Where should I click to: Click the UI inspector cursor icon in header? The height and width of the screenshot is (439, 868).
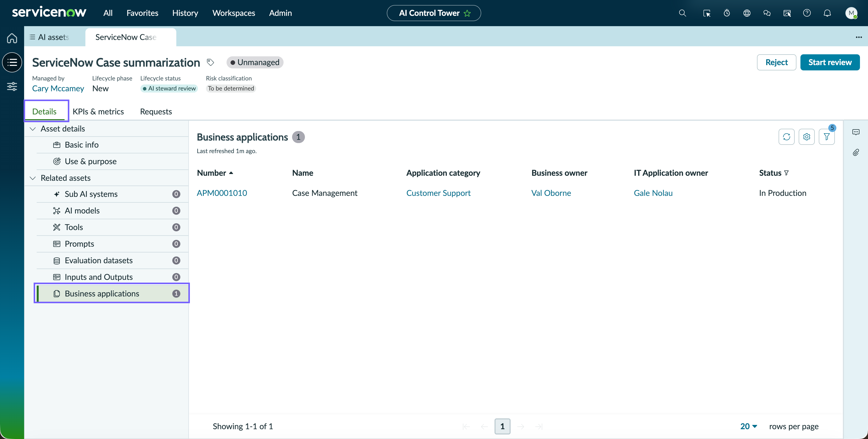tap(707, 13)
